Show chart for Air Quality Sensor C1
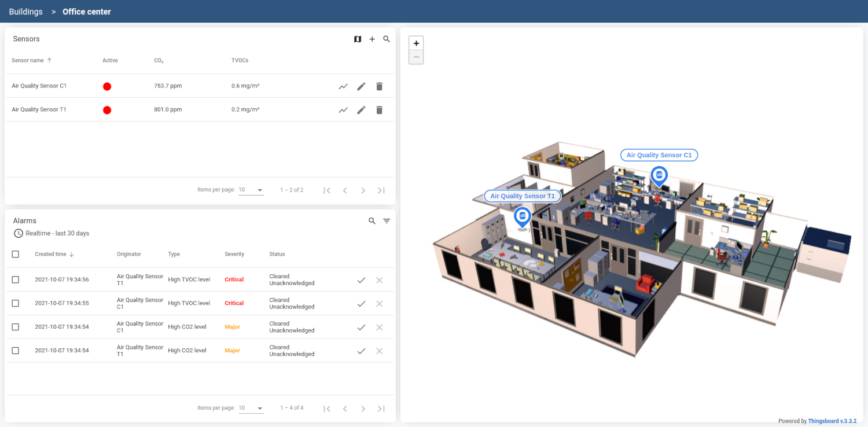The height and width of the screenshot is (427, 868). pos(343,86)
